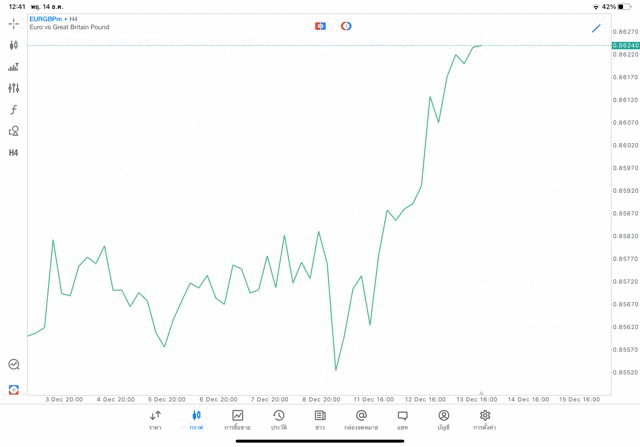Tap the line drawing tool icon
Screen dimensions: 640x447
(x=596, y=28)
